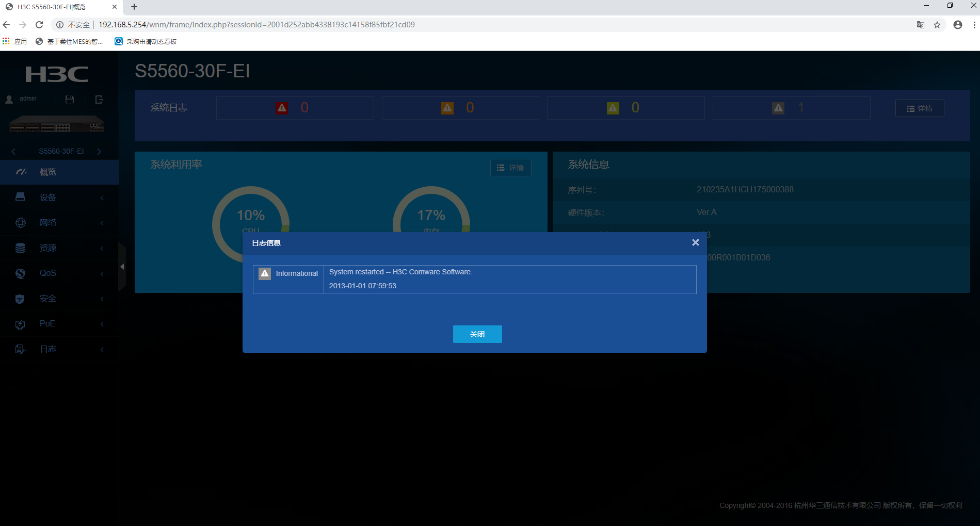Open 详情 details for 系统利用率
The height and width of the screenshot is (526, 980).
pos(510,168)
